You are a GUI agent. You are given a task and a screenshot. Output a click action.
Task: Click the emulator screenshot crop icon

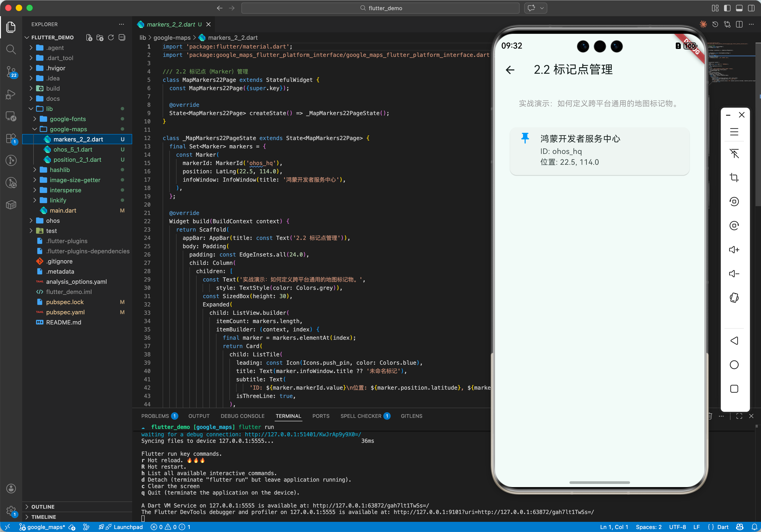[x=734, y=178]
